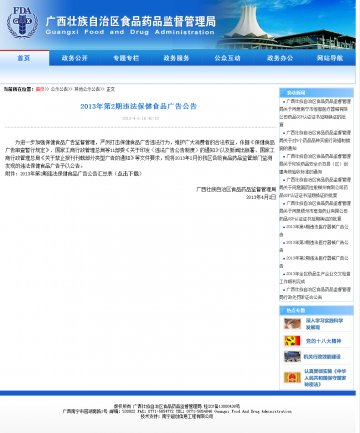This screenshot has height=433, width=360.
Task: Click the footer technical support line
Action: [x=177, y=416]
